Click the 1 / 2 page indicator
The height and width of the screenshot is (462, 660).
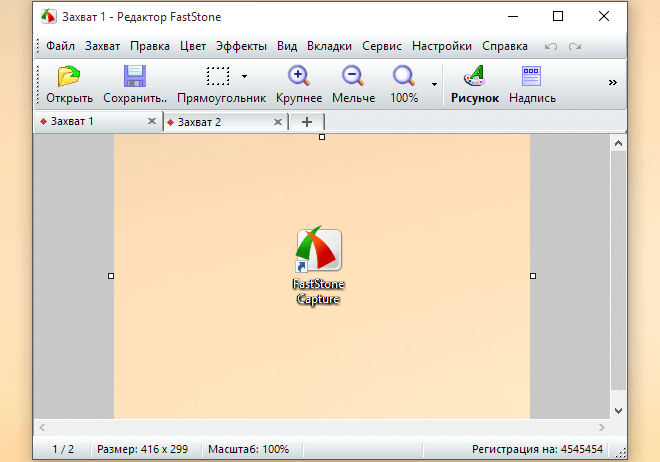tap(63, 449)
